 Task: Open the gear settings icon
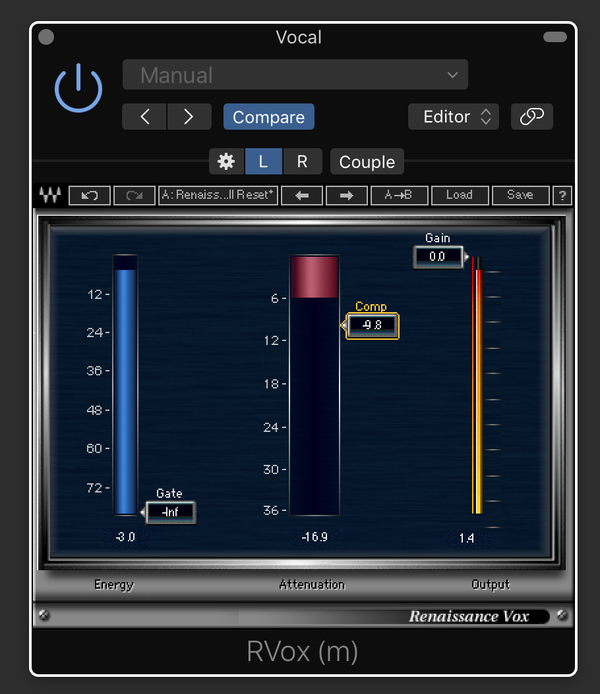click(226, 162)
